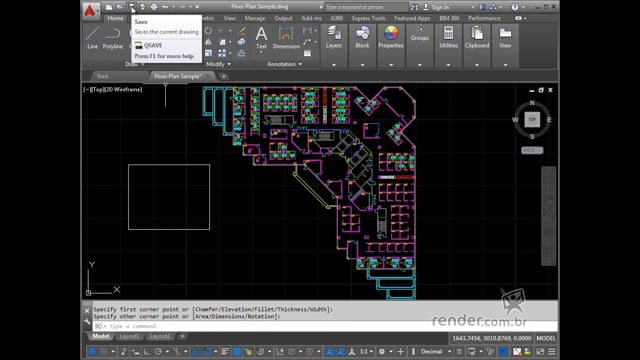The image size is (640, 360).
Task: Click the Text annotation tool
Action: 261,38
